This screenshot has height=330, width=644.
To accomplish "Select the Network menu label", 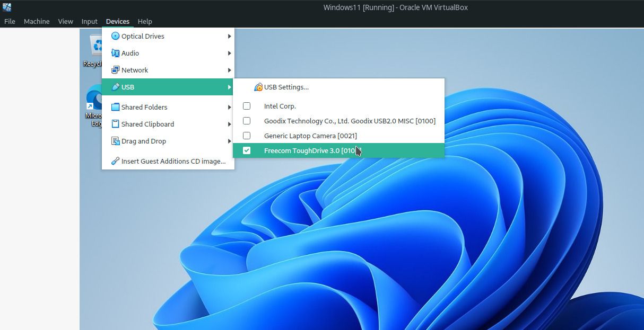I will click(x=135, y=70).
